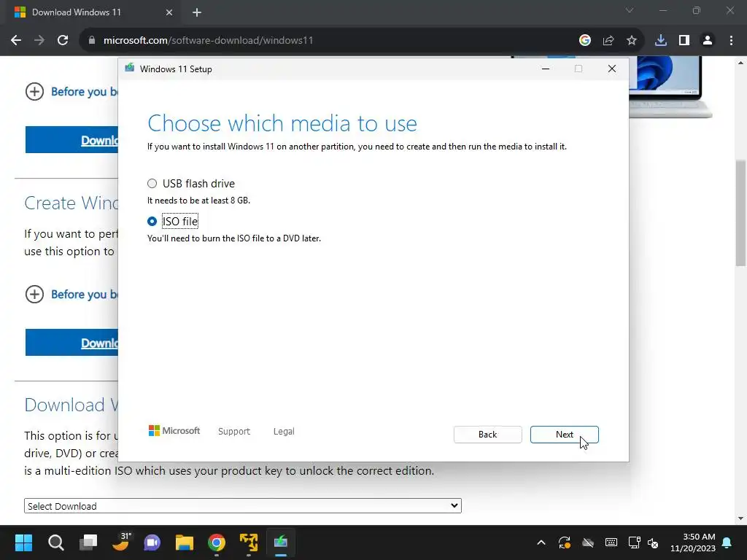Screen dimensions: 747x560
Task: Switch to Chrome on taskbar
Action: [x=217, y=542]
